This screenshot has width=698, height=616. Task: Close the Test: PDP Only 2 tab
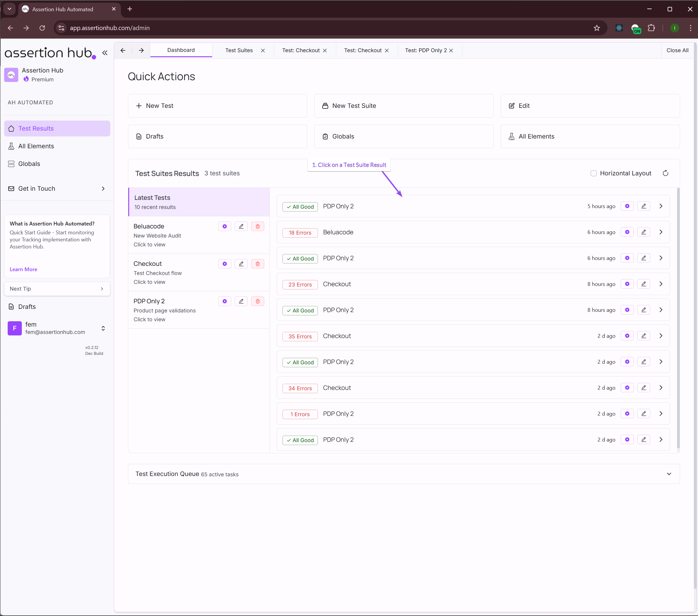(451, 50)
